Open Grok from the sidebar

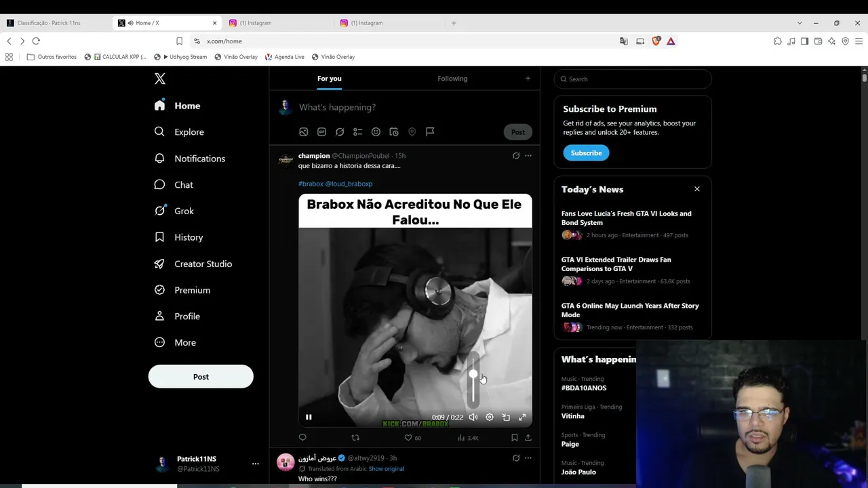pyautogui.click(x=174, y=211)
